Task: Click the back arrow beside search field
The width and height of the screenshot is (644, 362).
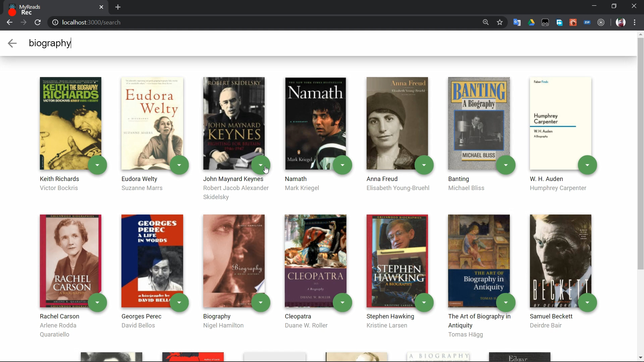Action: (x=12, y=43)
